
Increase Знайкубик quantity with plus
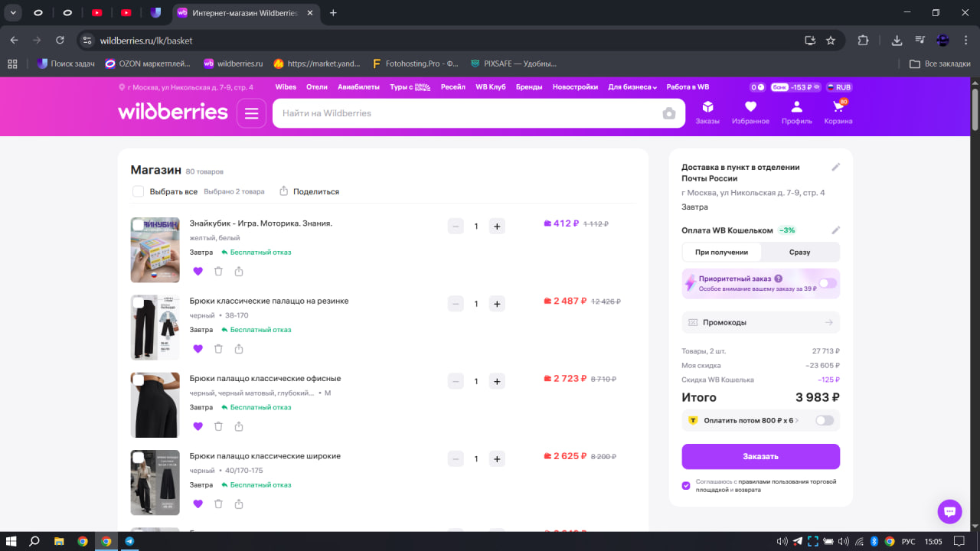click(x=497, y=226)
